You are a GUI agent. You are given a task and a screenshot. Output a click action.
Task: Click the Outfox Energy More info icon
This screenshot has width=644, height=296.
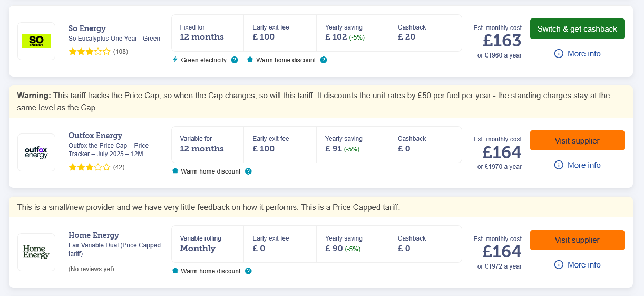[559, 165]
